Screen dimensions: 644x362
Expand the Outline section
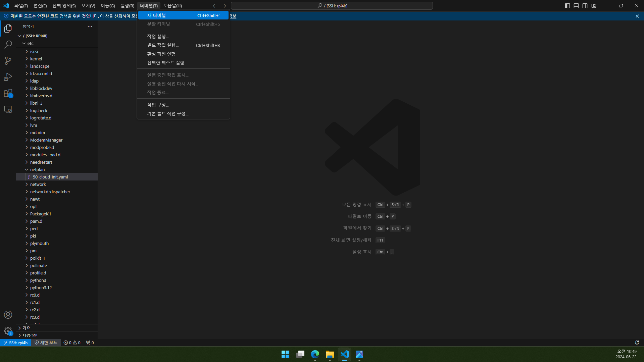pos(57,328)
